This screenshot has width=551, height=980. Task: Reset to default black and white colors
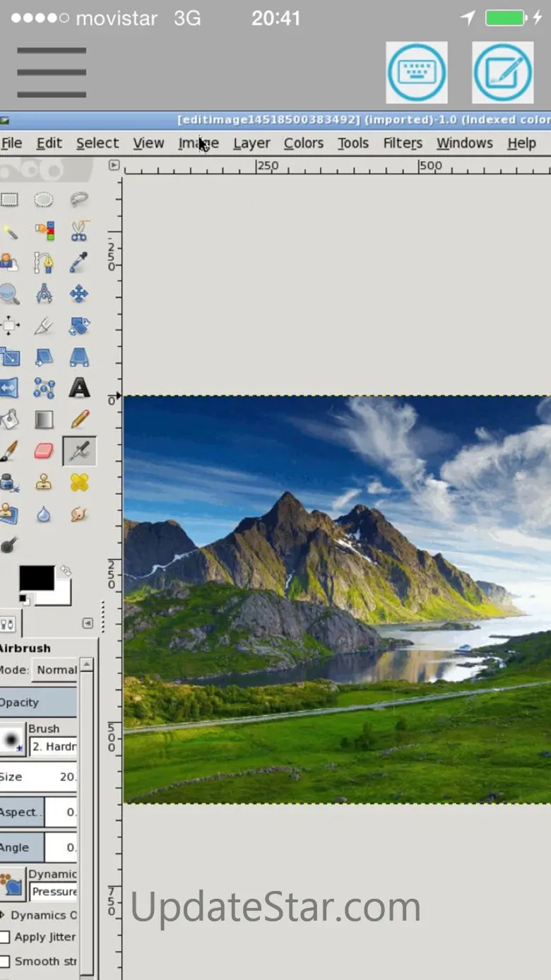tap(23, 600)
